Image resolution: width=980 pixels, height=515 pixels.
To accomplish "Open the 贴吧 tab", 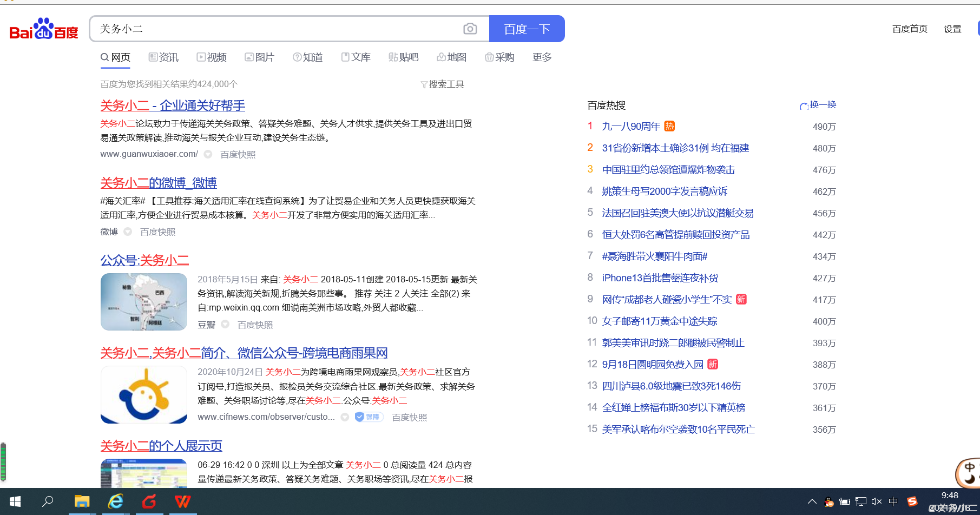I will (404, 57).
